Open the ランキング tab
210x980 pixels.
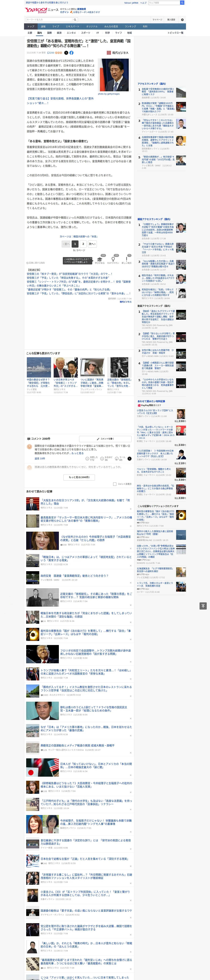(x=130, y=26)
